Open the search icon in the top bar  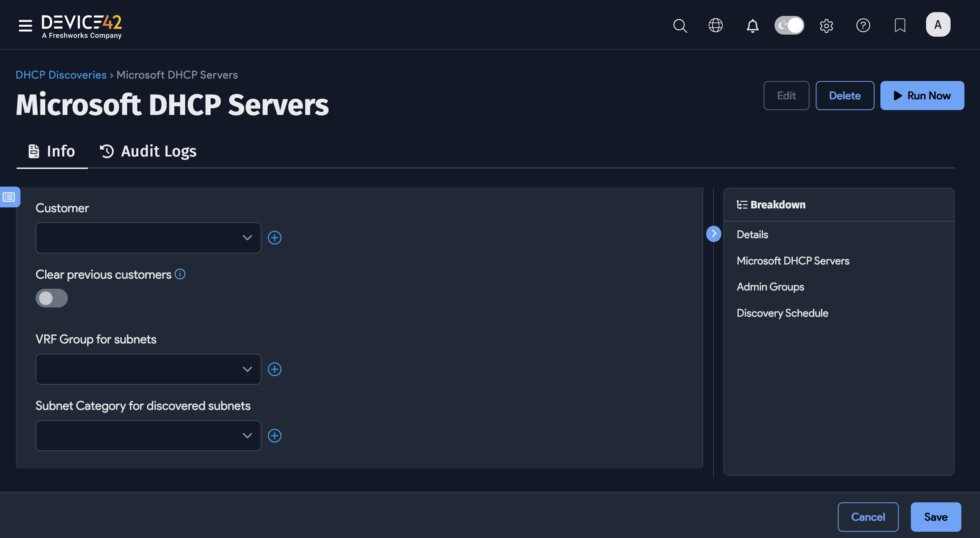point(680,26)
